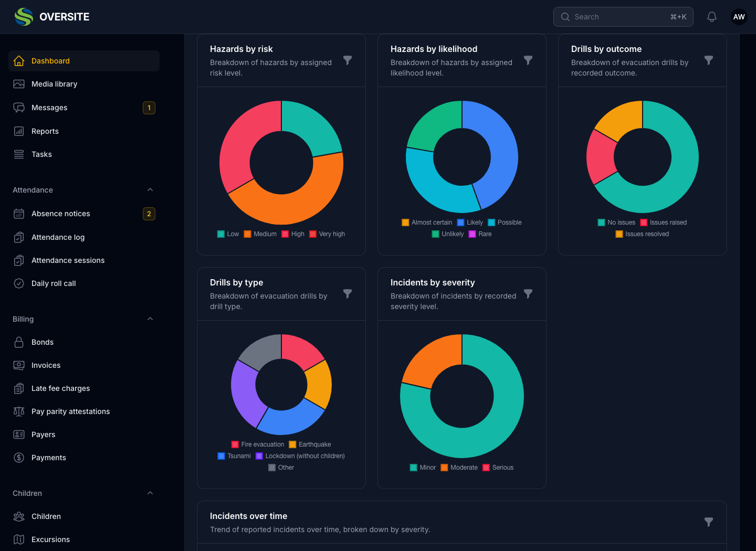Open Reports from the sidebar
This screenshot has width=756, height=551.
[84, 131]
